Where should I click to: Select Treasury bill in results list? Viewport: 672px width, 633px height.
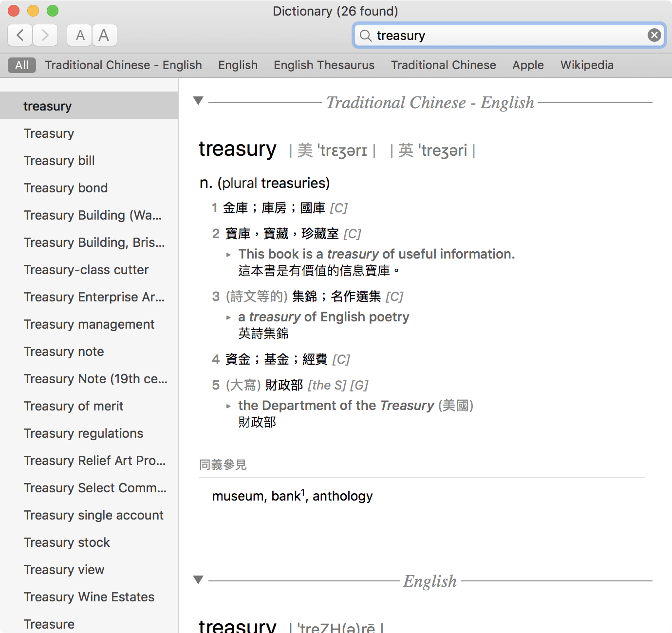[59, 161]
